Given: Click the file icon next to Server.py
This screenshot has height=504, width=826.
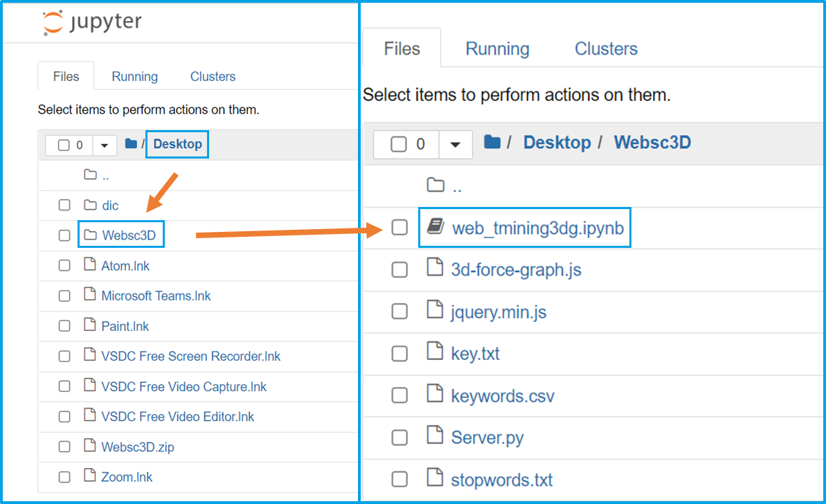Looking at the screenshot, I should [x=435, y=437].
